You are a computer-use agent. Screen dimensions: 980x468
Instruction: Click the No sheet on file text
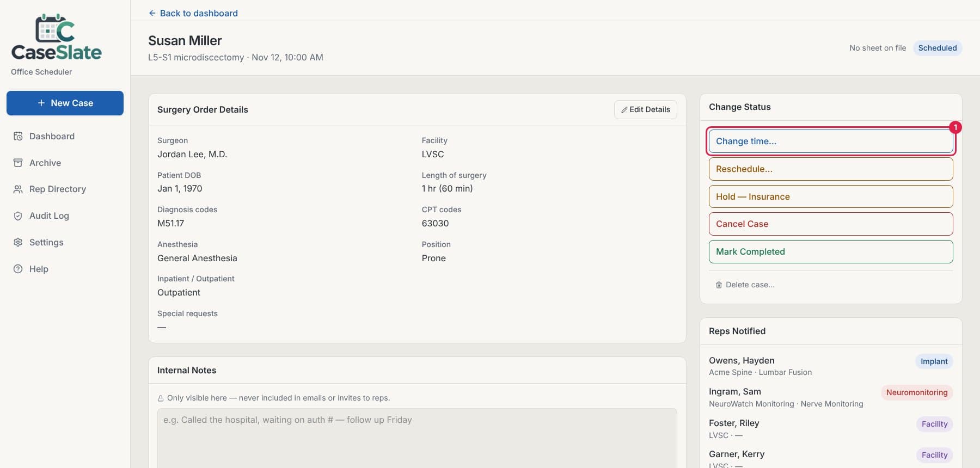point(878,48)
